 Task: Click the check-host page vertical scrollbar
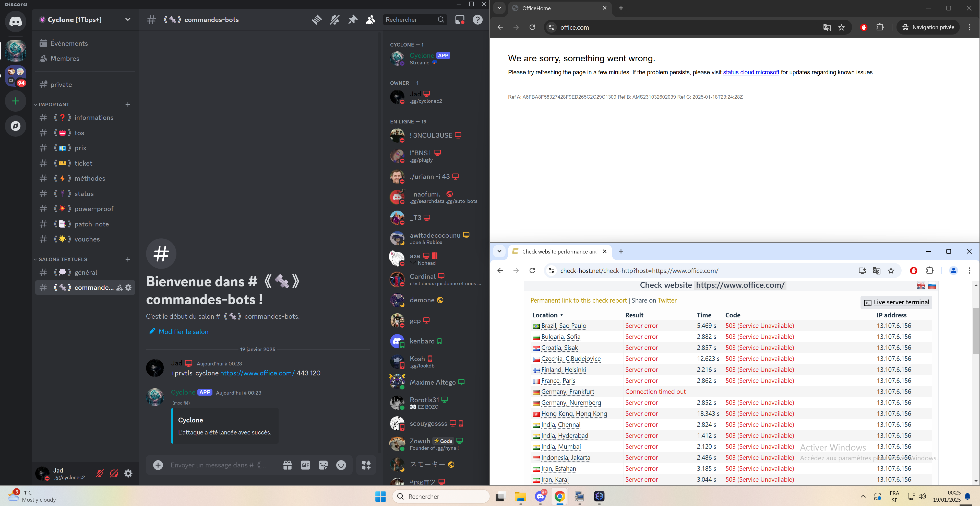[975, 330]
